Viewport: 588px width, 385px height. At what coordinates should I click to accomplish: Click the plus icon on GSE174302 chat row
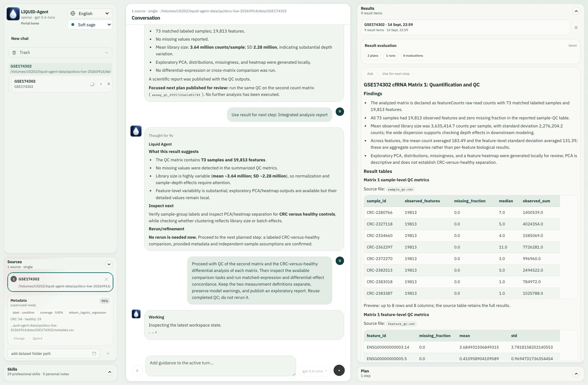[x=101, y=84]
